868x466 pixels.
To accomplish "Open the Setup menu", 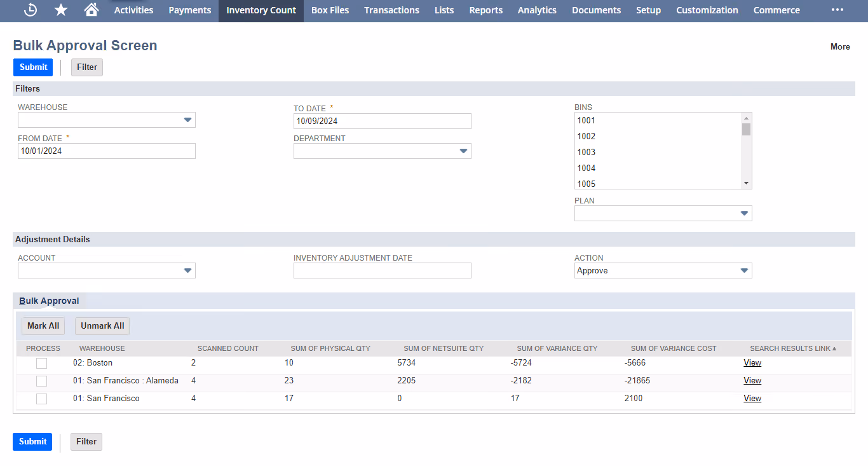I will [648, 10].
